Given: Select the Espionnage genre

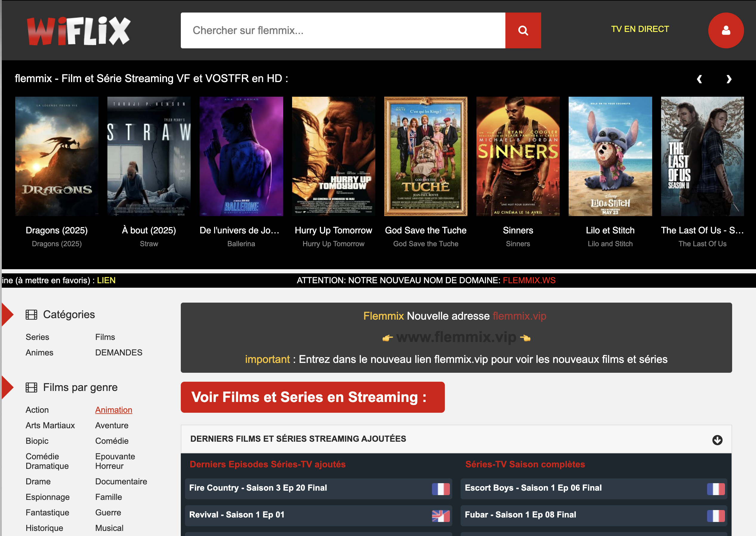Looking at the screenshot, I should pos(47,497).
